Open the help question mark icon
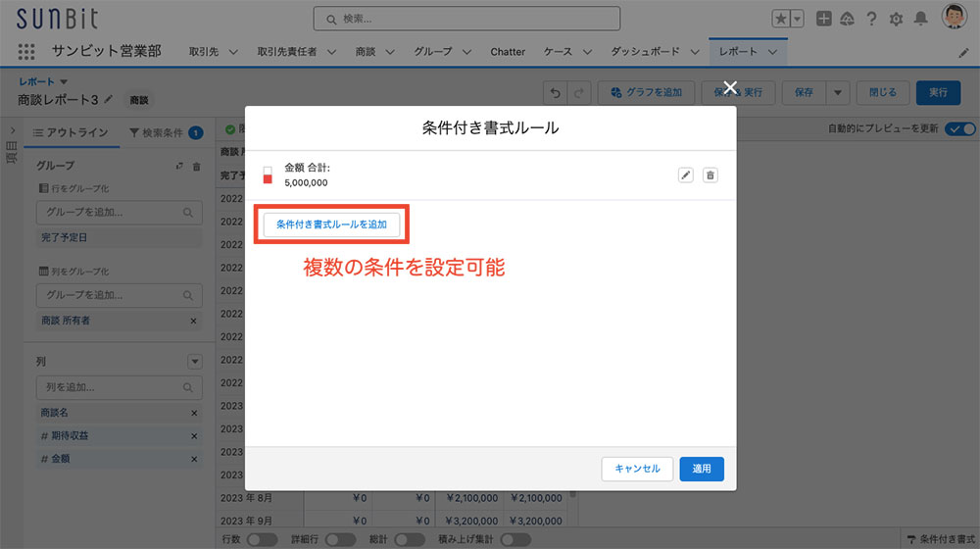The image size is (980, 549). pyautogui.click(x=871, y=19)
